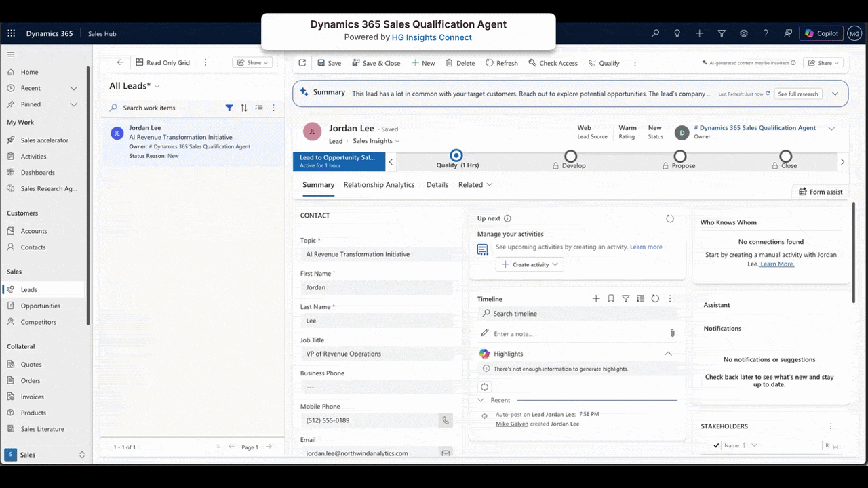Attach a file with paperclip icon
The image size is (868, 488).
[672, 333]
